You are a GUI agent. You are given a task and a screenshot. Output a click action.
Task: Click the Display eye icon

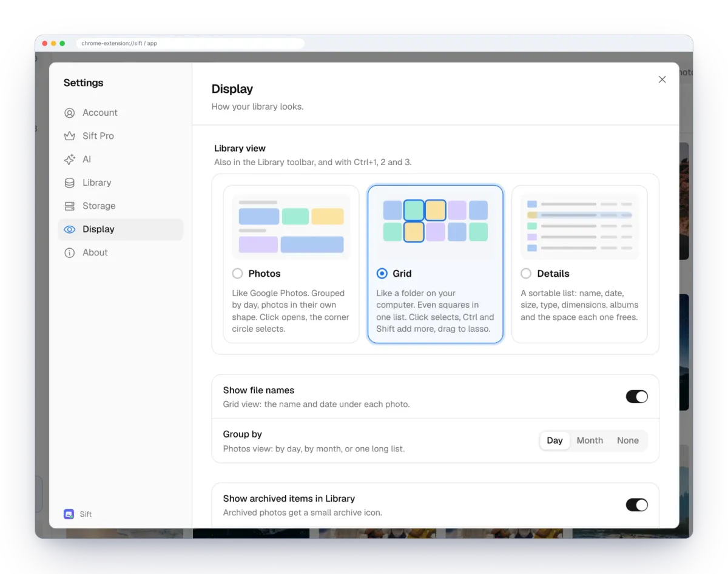pos(70,229)
